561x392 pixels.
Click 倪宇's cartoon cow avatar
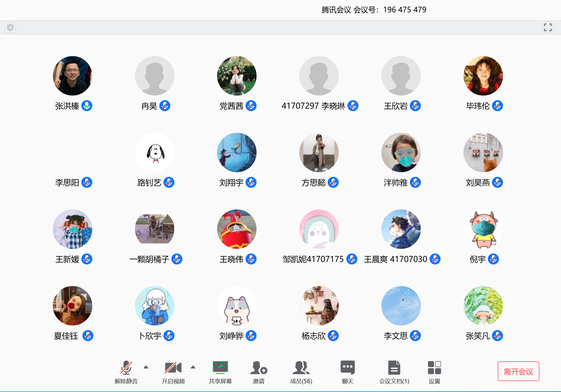pyautogui.click(x=483, y=229)
